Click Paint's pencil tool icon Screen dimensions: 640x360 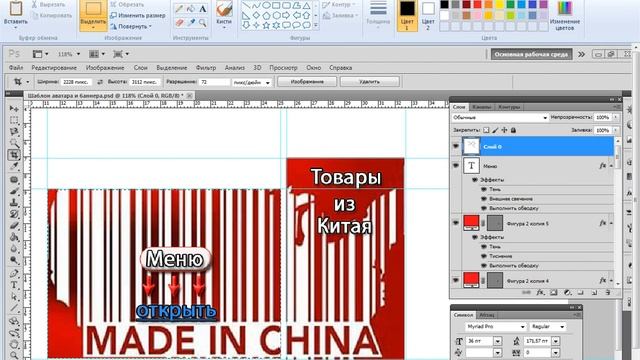click(x=179, y=9)
